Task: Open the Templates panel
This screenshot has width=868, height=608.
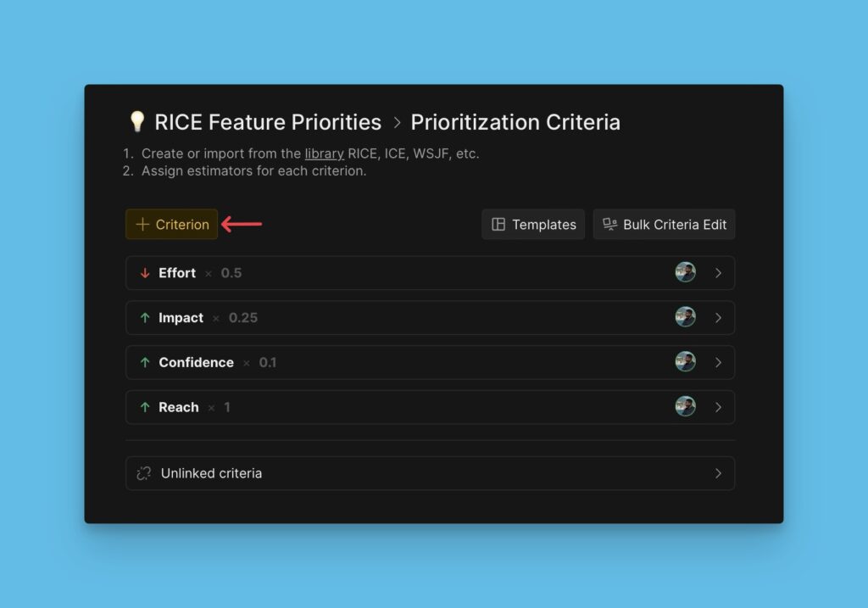Action: [532, 224]
